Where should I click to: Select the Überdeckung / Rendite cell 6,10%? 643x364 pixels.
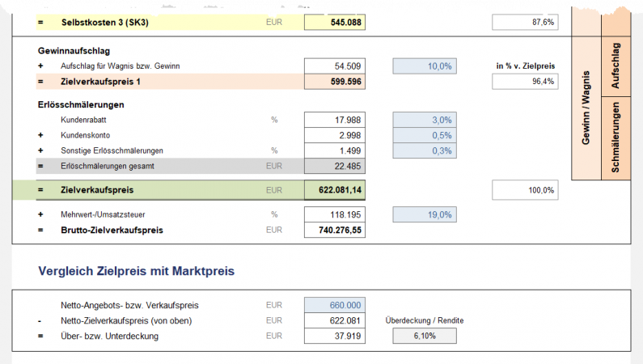point(425,336)
